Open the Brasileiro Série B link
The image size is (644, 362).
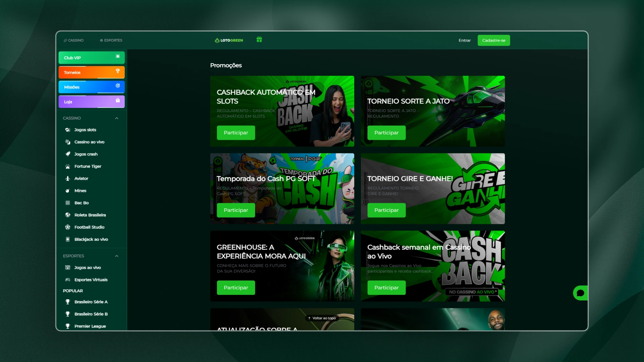pyautogui.click(x=91, y=314)
